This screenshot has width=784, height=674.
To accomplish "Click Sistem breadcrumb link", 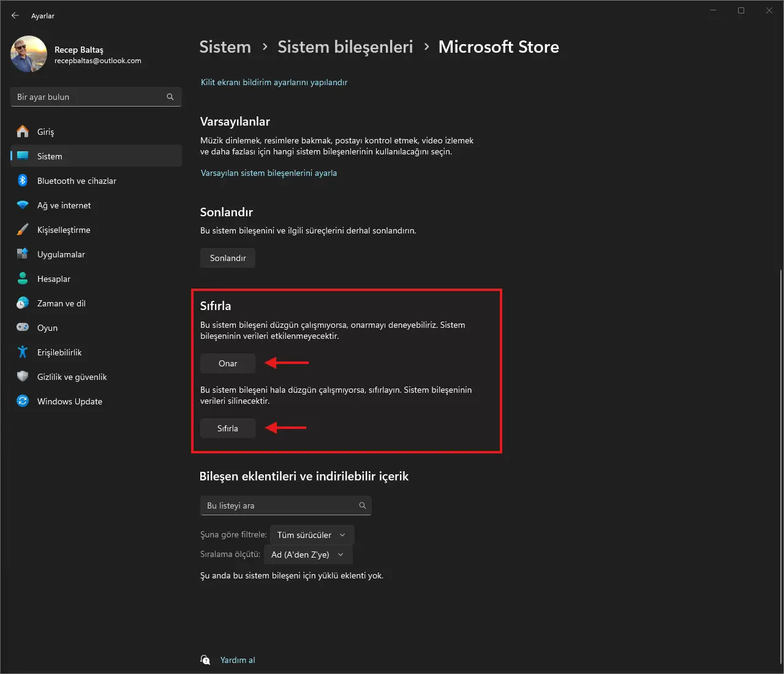I will pyautogui.click(x=225, y=47).
